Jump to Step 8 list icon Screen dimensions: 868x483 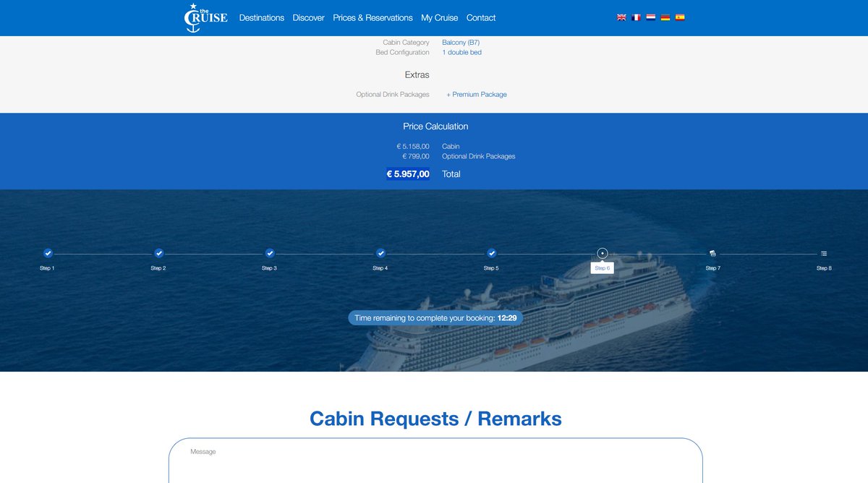(824, 253)
